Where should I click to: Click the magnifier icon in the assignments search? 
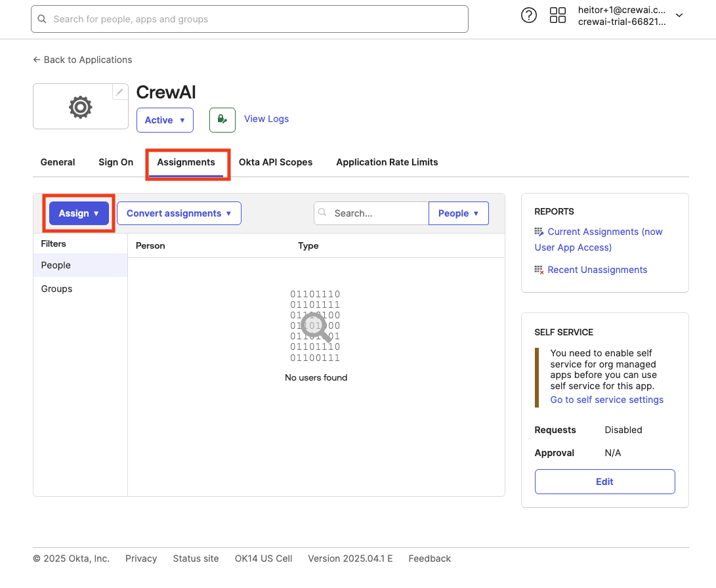[322, 213]
